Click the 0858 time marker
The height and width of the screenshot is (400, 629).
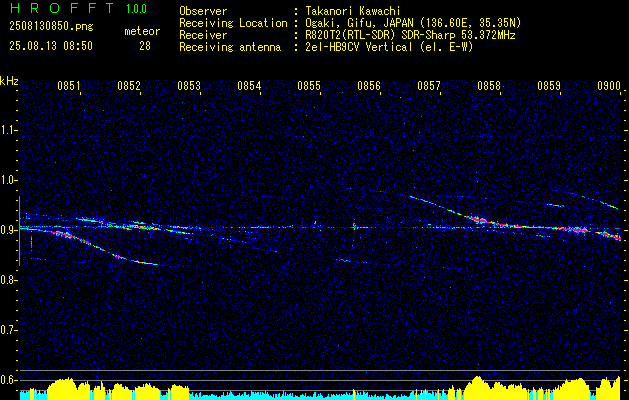489,86
